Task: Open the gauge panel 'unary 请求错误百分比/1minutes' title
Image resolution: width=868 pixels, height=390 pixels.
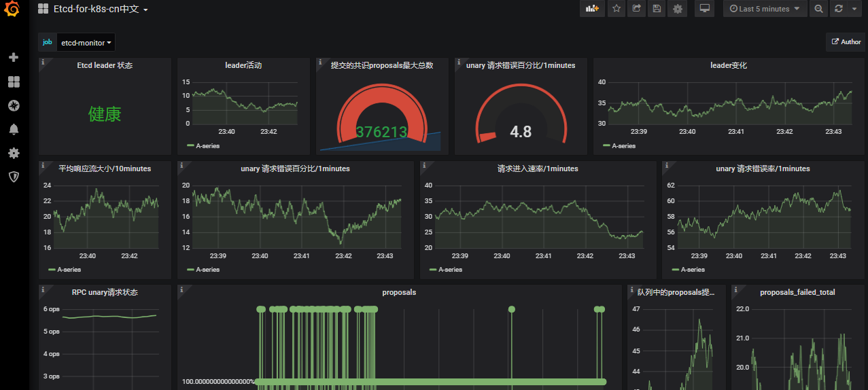Action: tap(521, 65)
